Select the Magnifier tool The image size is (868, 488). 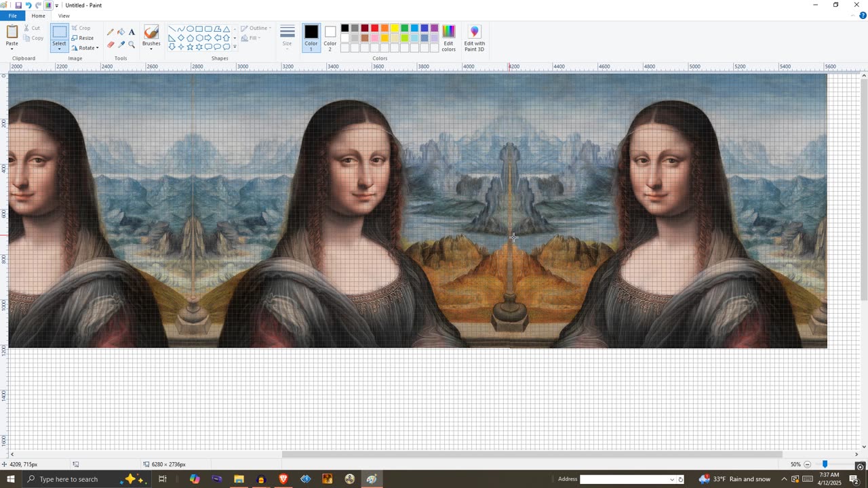click(132, 45)
